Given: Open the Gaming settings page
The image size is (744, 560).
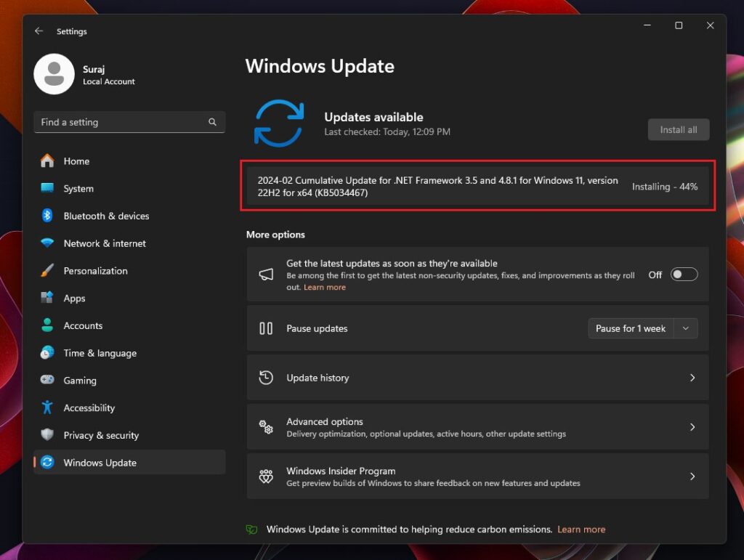Looking at the screenshot, I should 129,381.
